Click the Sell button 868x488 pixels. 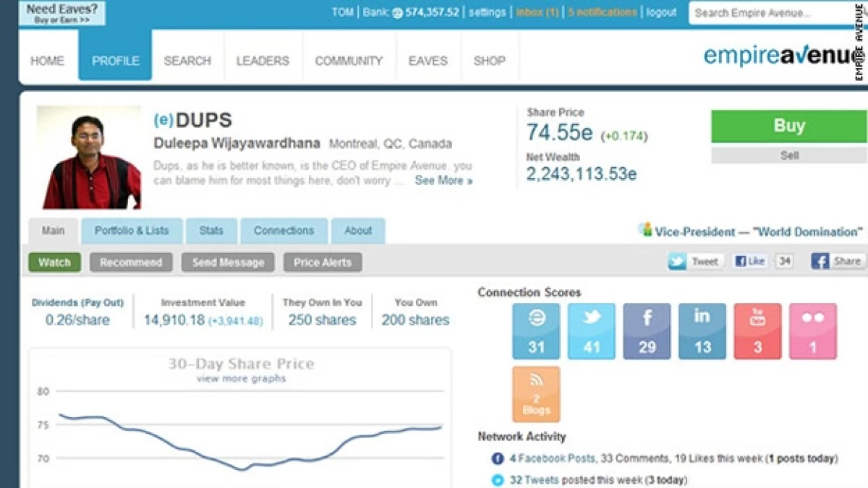[788, 155]
